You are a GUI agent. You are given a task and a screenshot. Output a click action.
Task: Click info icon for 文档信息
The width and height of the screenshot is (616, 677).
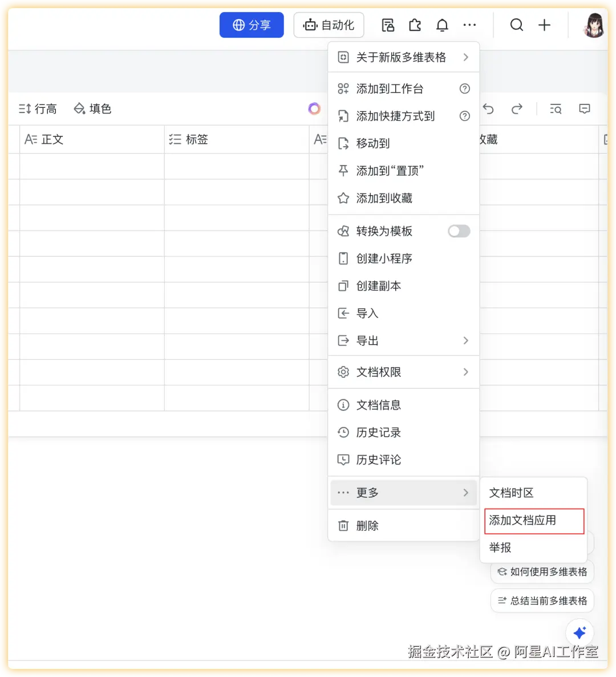click(343, 405)
